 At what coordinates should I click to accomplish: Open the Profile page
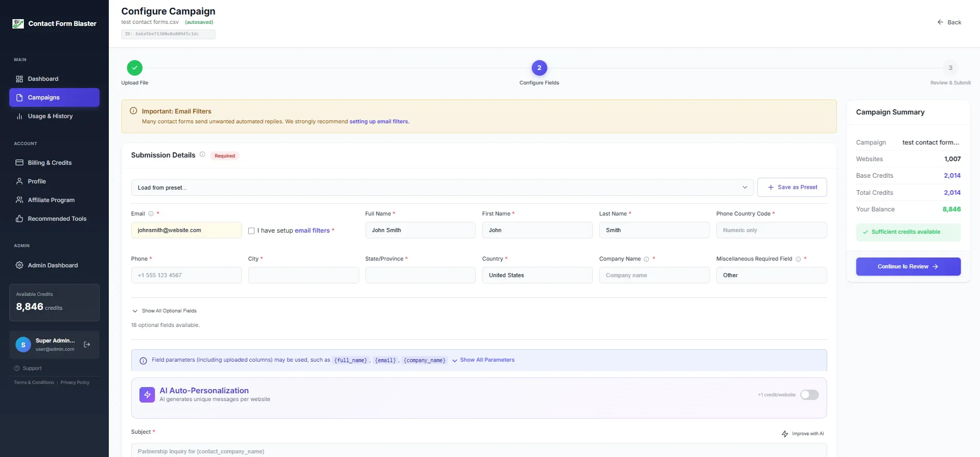(54, 181)
